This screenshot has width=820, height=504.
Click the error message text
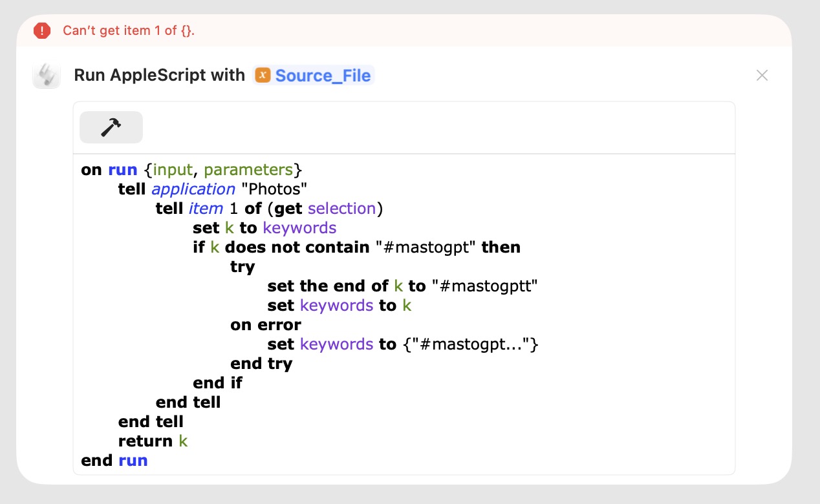pos(129,30)
